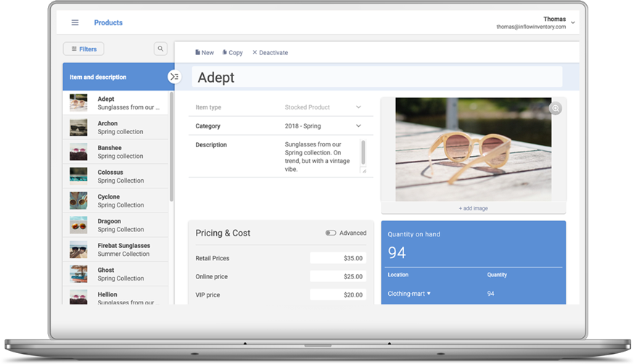Open the Category dropdown

pyautogui.click(x=358, y=126)
